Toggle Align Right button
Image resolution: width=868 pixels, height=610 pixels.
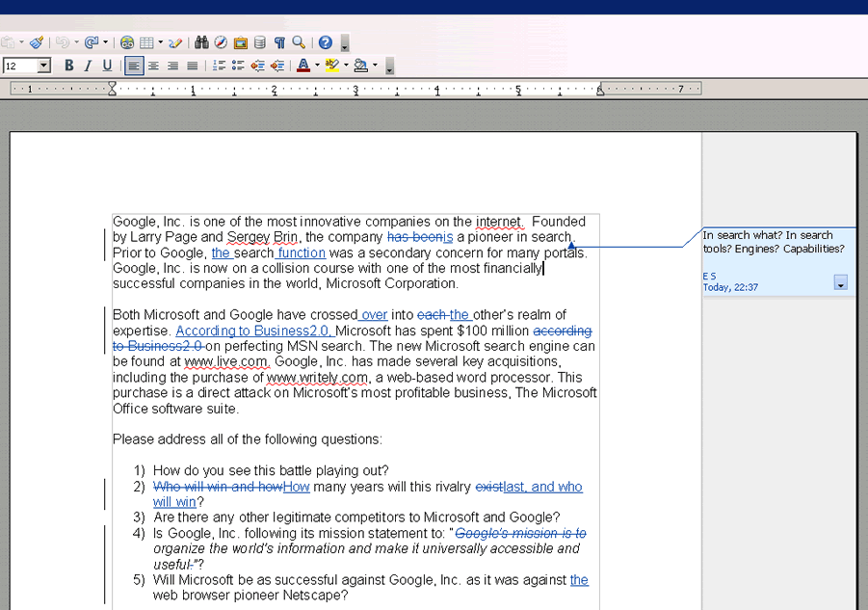tap(172, 66)
